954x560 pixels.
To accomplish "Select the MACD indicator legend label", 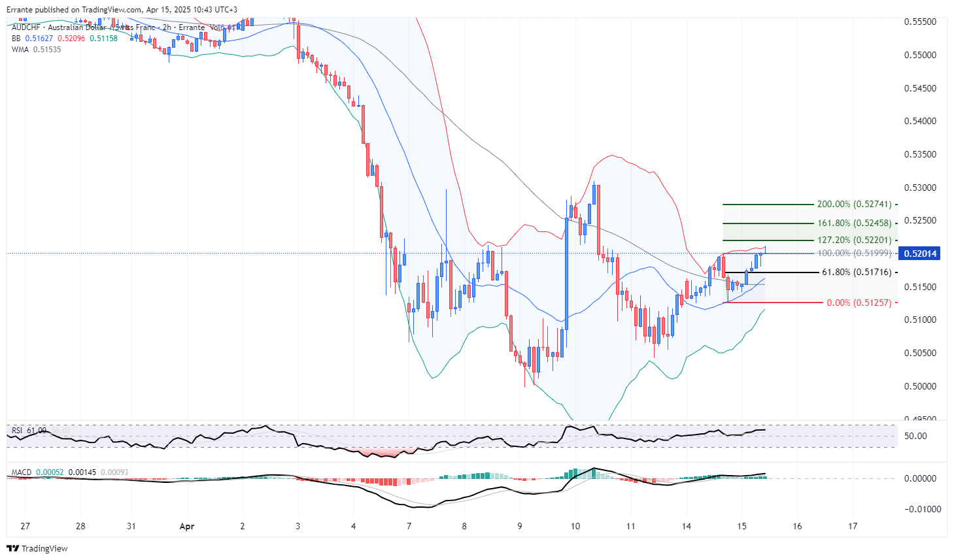I will tap(21, 472).
